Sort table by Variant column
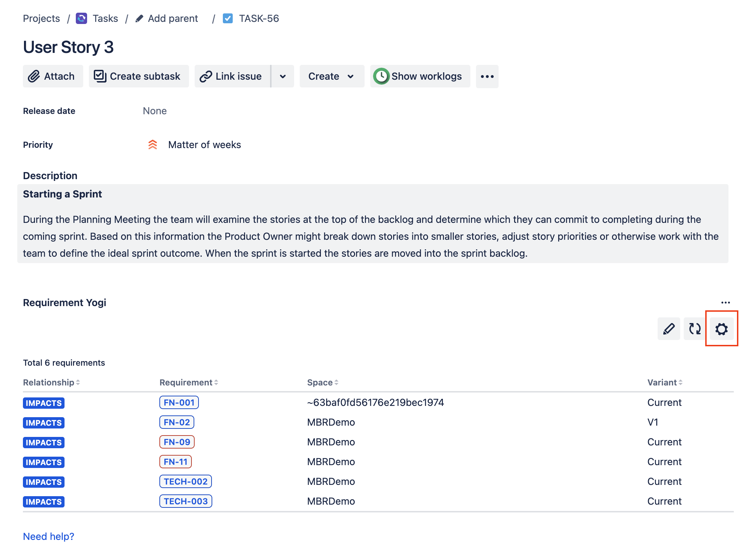Image resolution: width=756 pixels, height=560 pixels. [665, 382]
